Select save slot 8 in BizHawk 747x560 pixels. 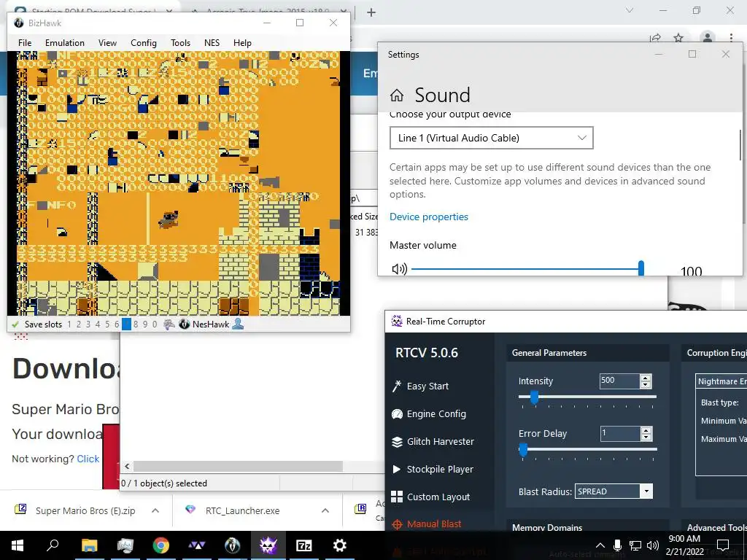[136, 324]
